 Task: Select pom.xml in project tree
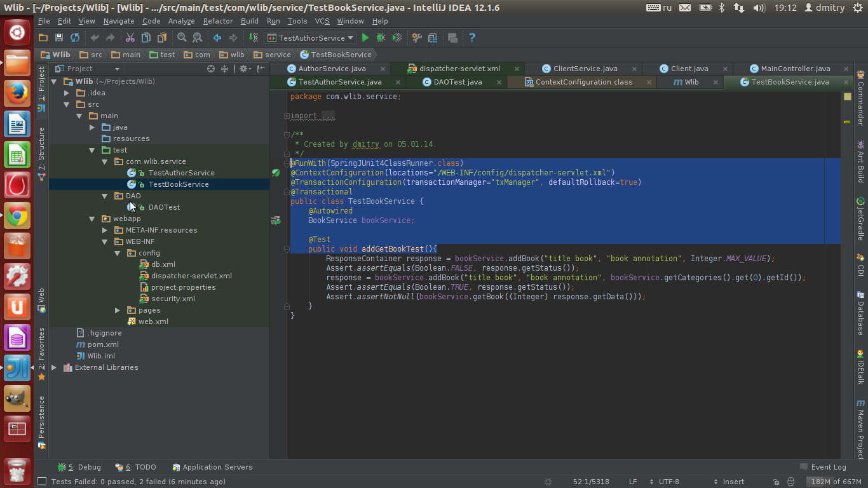click(x=103, y=344)
